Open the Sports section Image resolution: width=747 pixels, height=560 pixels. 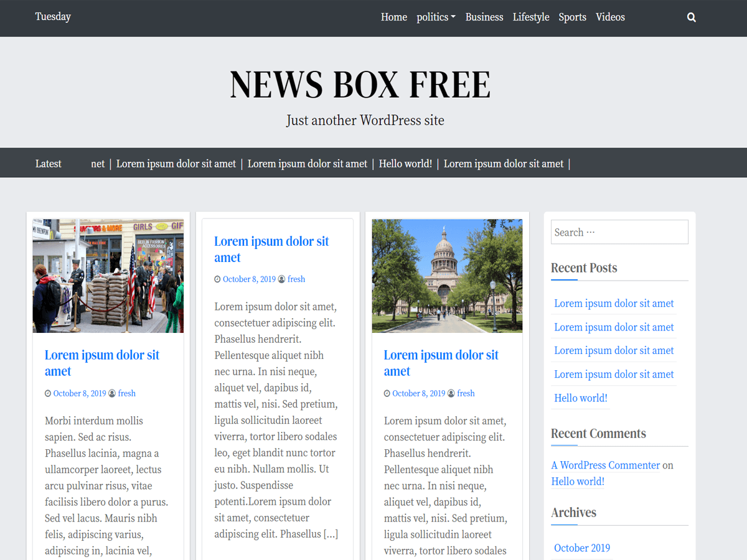[x=572, y=17]
